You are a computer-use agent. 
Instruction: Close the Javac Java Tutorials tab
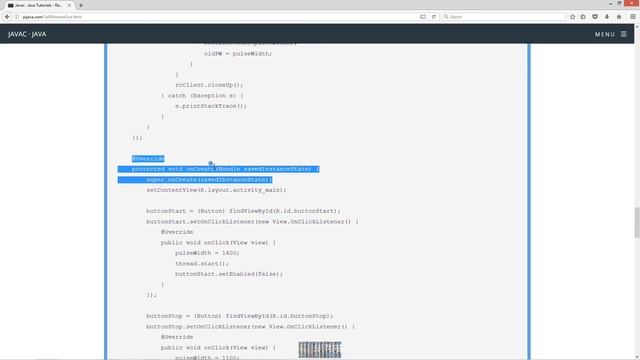pyautogui.click(x=69, y=5)
